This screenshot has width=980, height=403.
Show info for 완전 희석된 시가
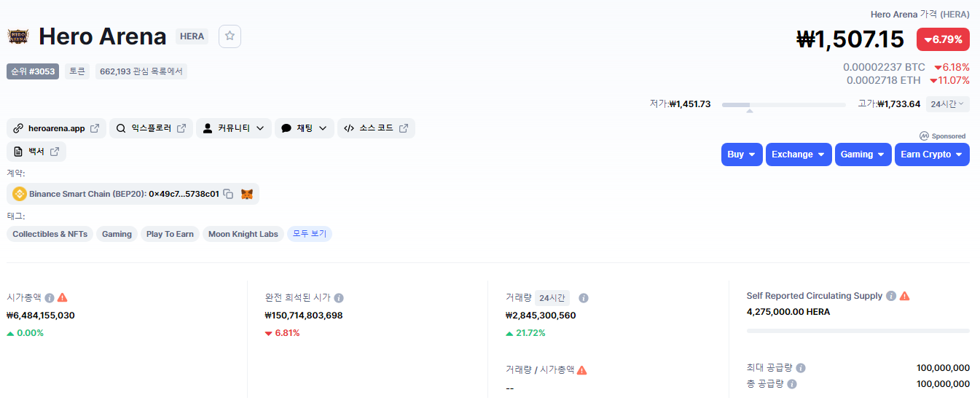pyautogui.click(x=339, y=297)
